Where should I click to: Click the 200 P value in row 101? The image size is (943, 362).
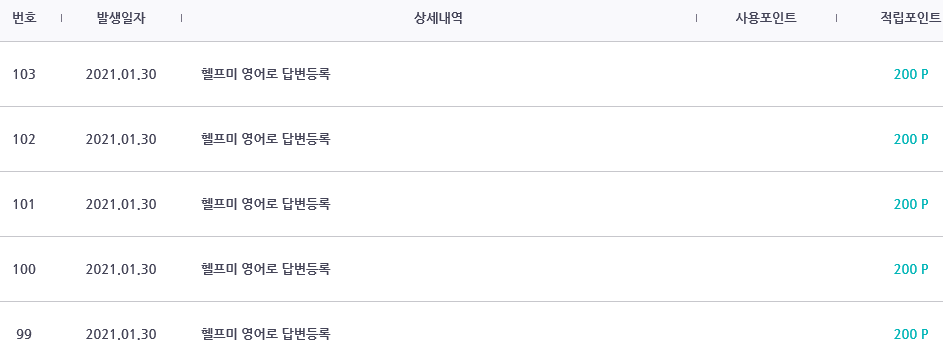pyautogui.click(x=911, y=204)
